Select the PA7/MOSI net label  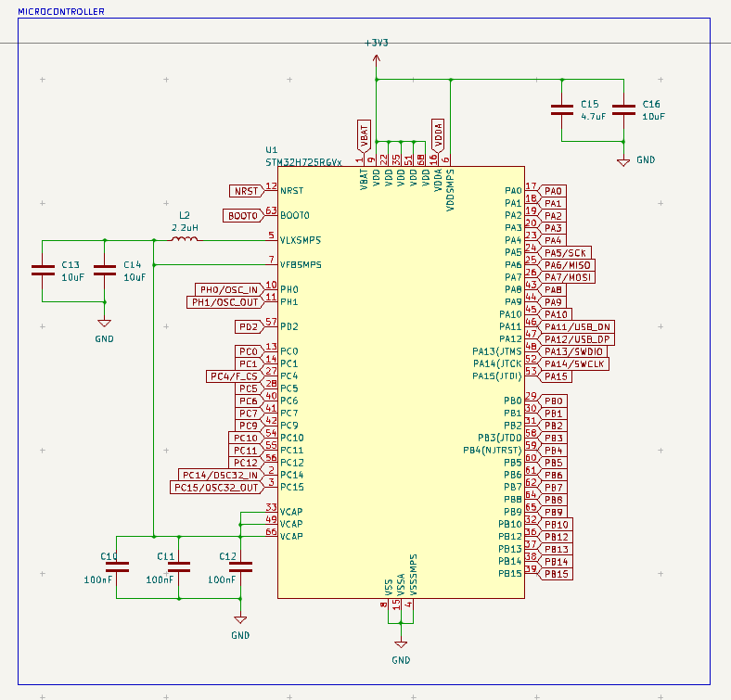(x=567, y=278)
